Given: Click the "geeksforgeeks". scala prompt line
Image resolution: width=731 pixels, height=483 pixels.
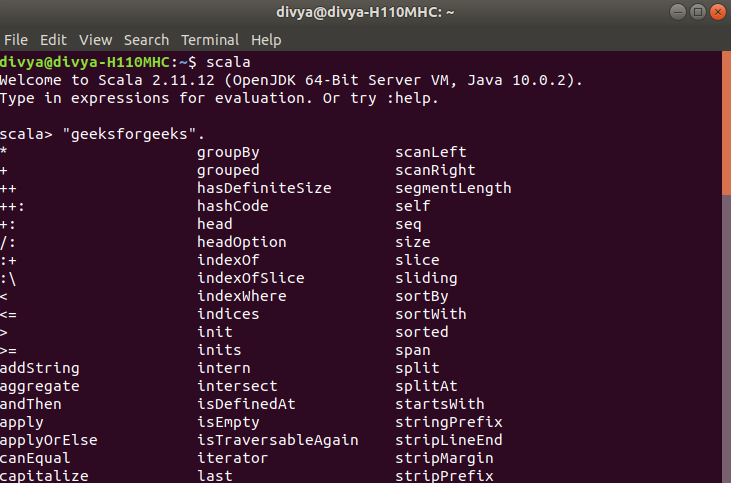Looking at the screenshot, I should tap(102, 134).
